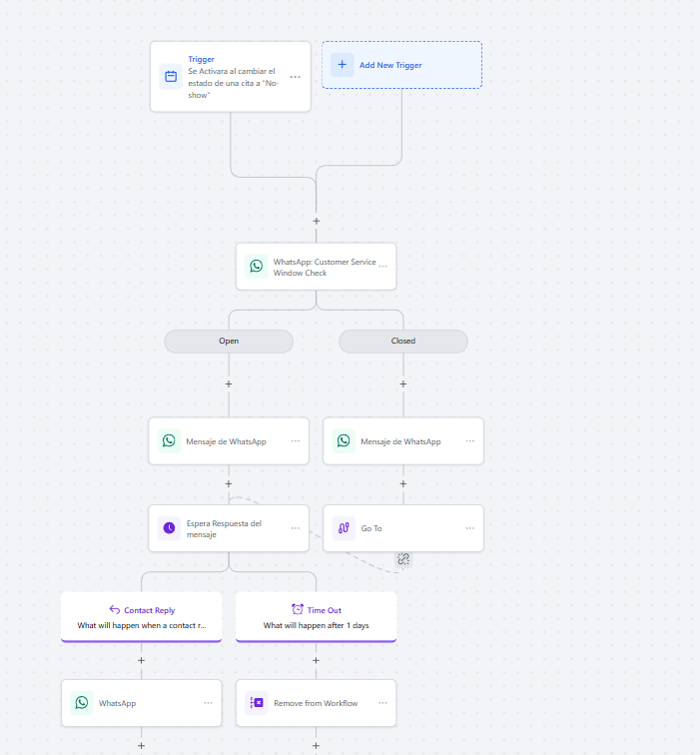Open options menu for Customer Service Window Check
This screenshot has height=755, width=700.
[382, 267]
